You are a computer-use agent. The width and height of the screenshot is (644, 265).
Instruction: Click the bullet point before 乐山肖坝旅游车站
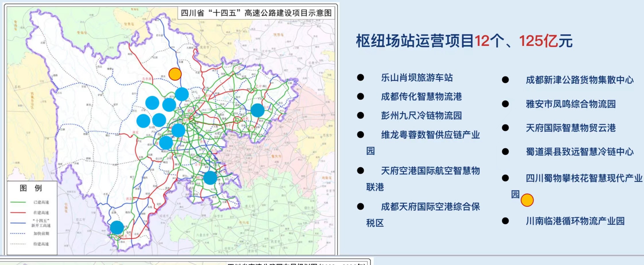[x=361, y=78]
